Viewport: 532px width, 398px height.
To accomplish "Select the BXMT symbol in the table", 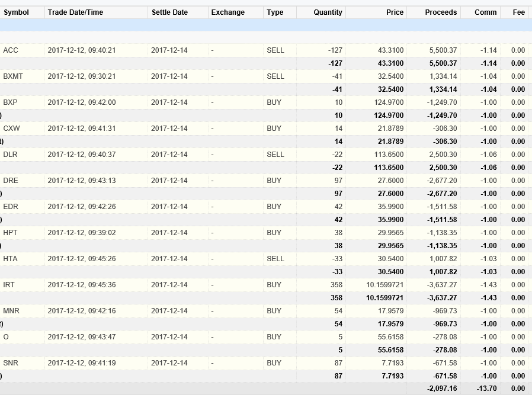I will point(13,76).
